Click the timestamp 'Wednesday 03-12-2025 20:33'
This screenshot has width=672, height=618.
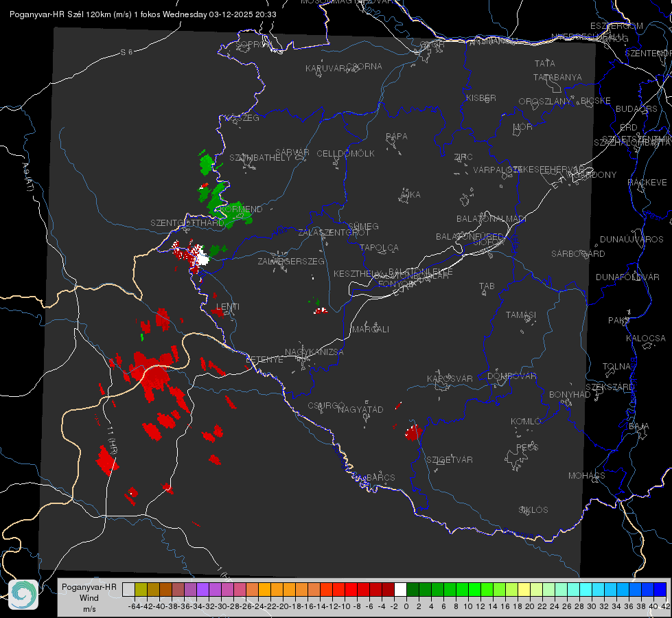(x=220, y=14)
